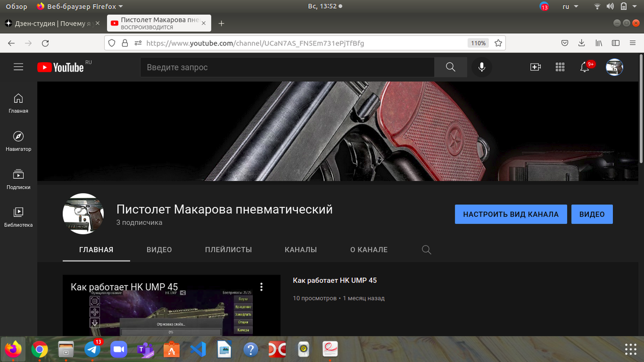Open notifications via the bell icon
The height and width of the screenshot is (362, 644).
pyautogui.click(x=584, y=67)
